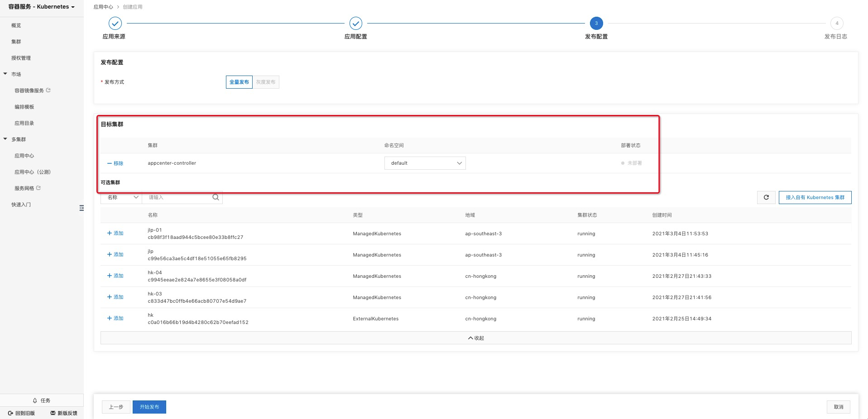Open 快速入门 in the sidebar
This screenshot has height=419, width=868.
(21, 205)
